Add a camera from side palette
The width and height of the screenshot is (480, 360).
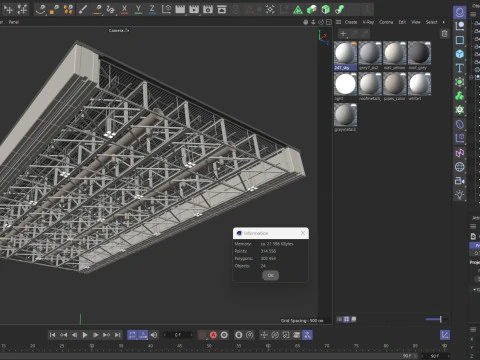click(460, 181)
